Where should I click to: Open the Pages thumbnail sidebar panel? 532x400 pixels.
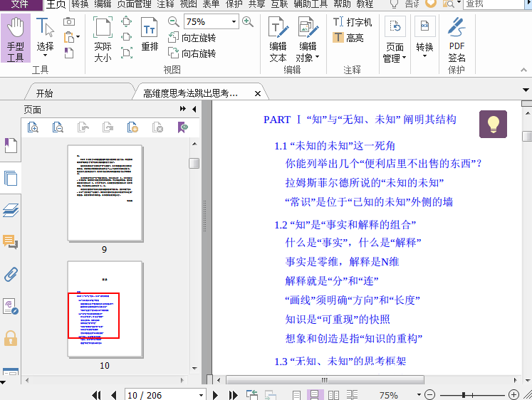11,178
